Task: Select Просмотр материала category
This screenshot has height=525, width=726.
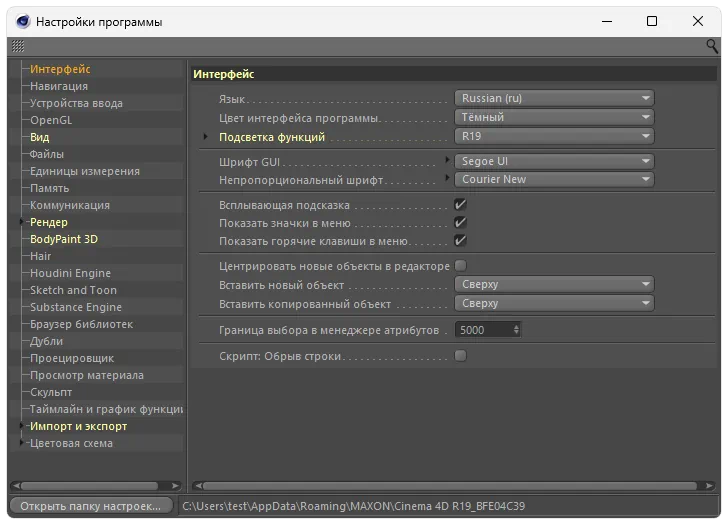Action: pos(87,375)
